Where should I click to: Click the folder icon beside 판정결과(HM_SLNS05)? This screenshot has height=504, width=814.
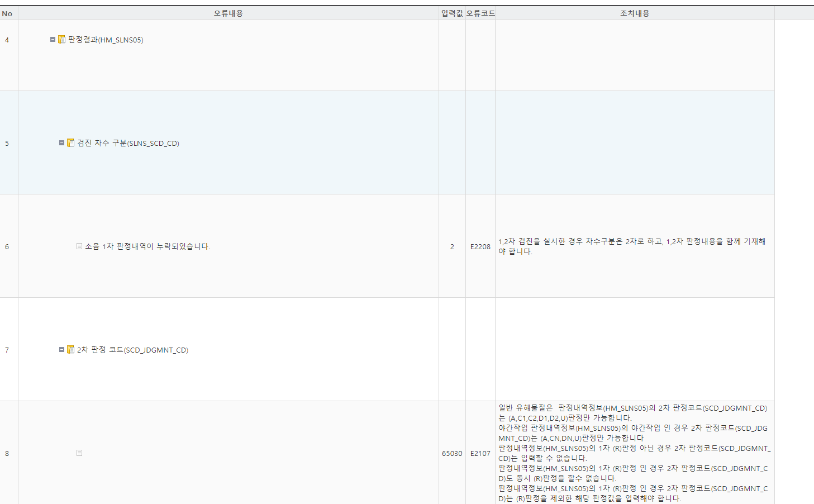coord(62,40)
